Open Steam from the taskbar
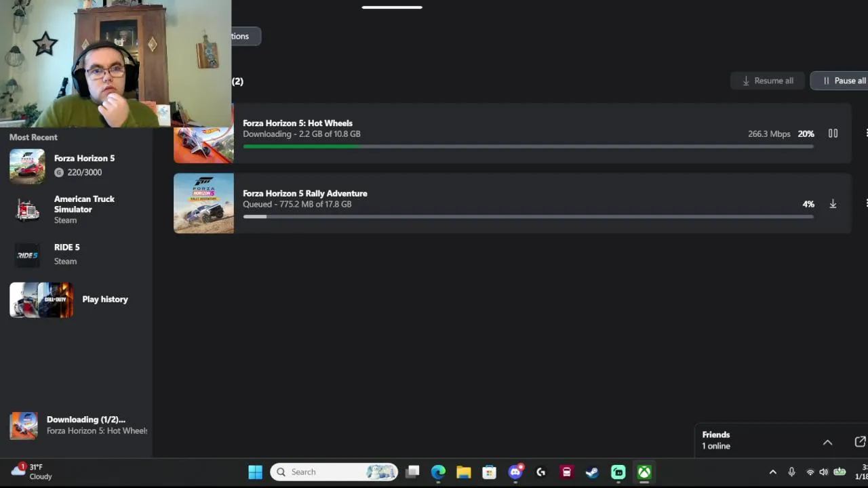The image size is (868, 488). (593, 472)
